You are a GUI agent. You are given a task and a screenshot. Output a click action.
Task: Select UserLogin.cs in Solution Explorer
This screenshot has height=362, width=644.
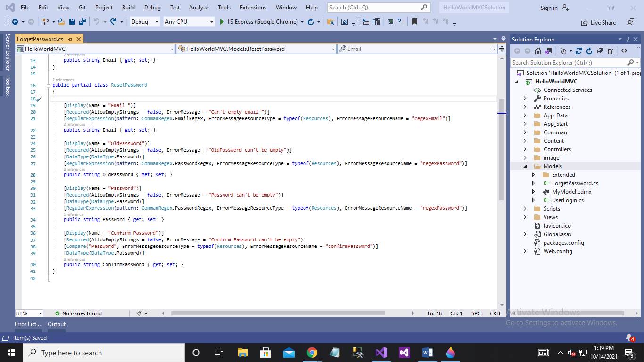coord(568,200)
